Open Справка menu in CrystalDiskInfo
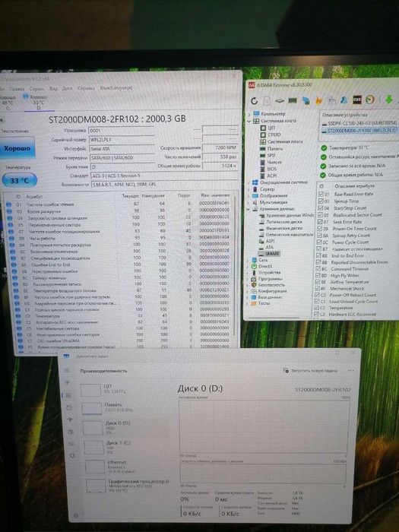The width and height of the screenshot is (399, 532). [86, 88]
